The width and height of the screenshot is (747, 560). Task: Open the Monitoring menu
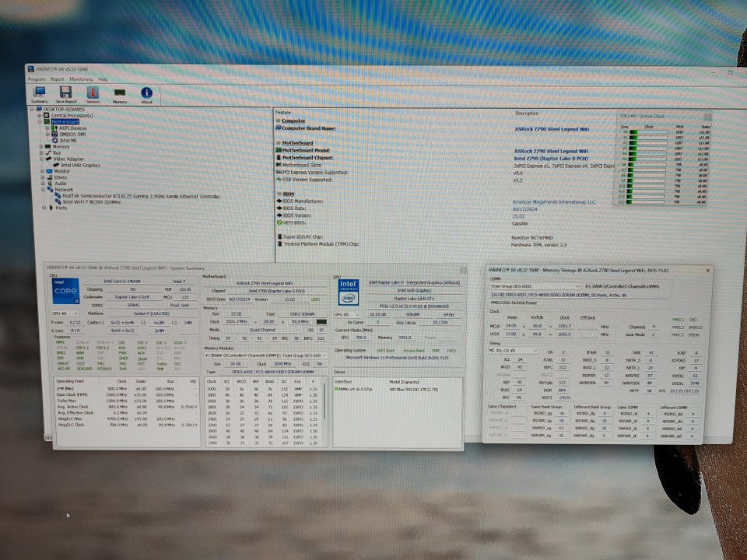point(81,79)
